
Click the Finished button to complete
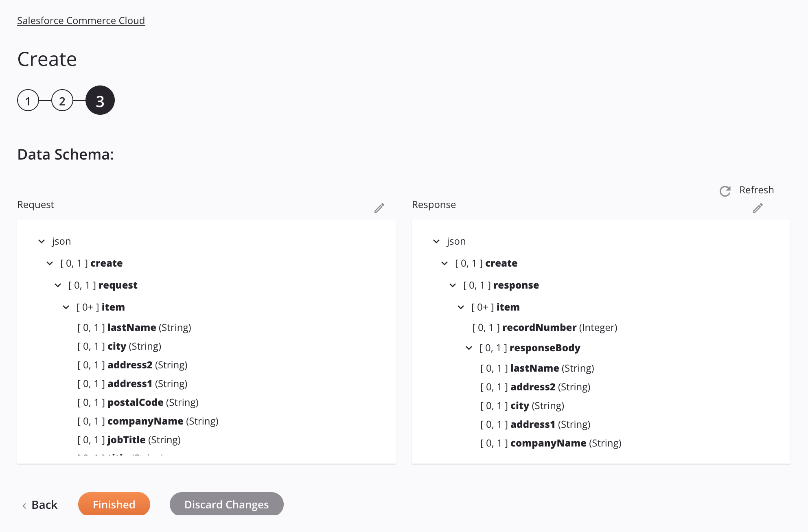coord(114,504)
